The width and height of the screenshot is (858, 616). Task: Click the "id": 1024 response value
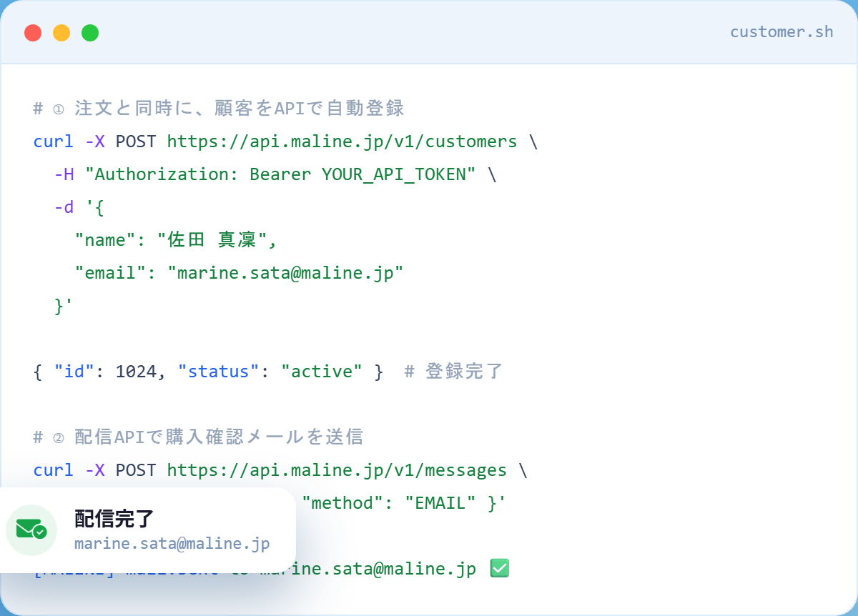pos(109,372)
